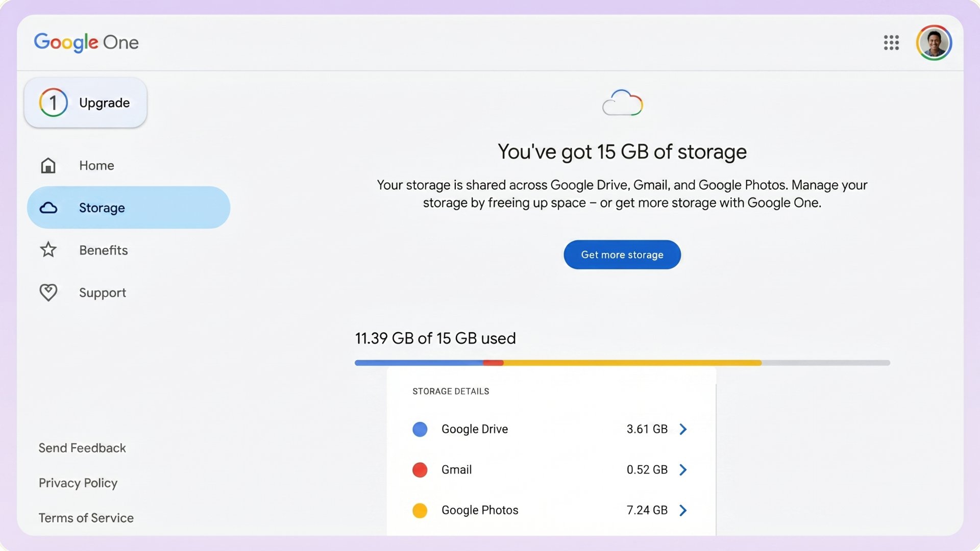Click the You've got 15 GB heading

622,152
